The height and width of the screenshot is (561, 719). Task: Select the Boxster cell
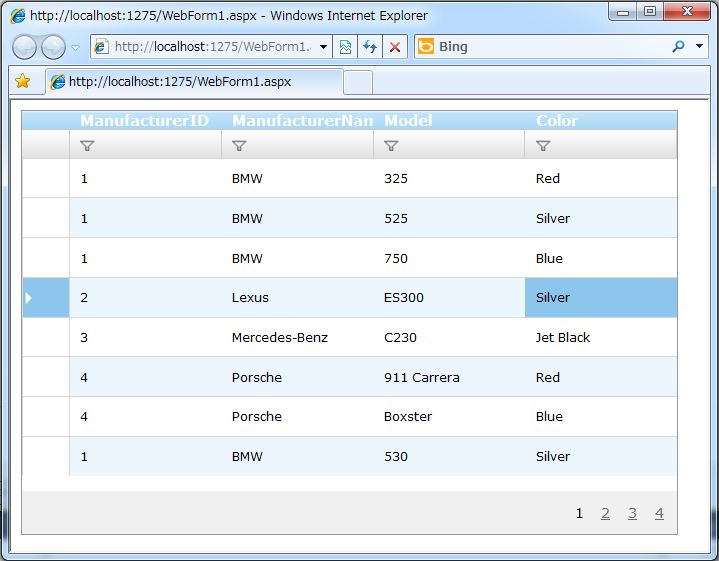tap(449, 417)
